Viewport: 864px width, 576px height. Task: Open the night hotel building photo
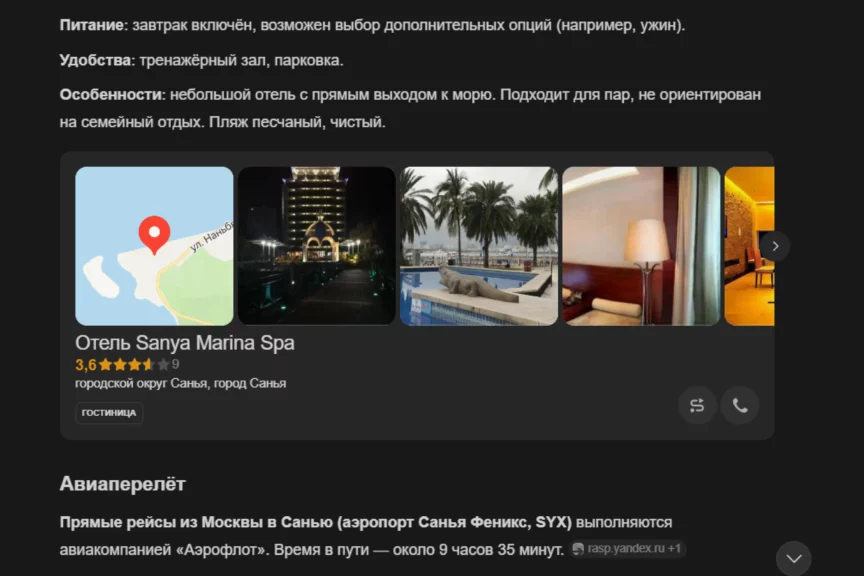(x=316, y=246)
